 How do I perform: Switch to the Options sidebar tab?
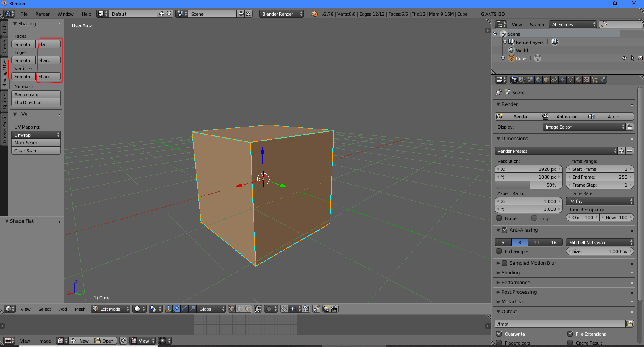click(4, 101)
